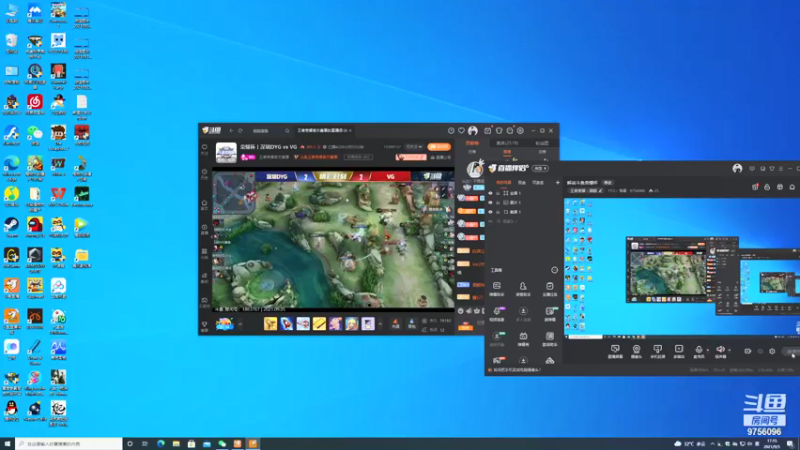This screenshot has height=450, width=800.
Task: Click the microphone icon in companion bottom bar
Action: tap(699, 351)
